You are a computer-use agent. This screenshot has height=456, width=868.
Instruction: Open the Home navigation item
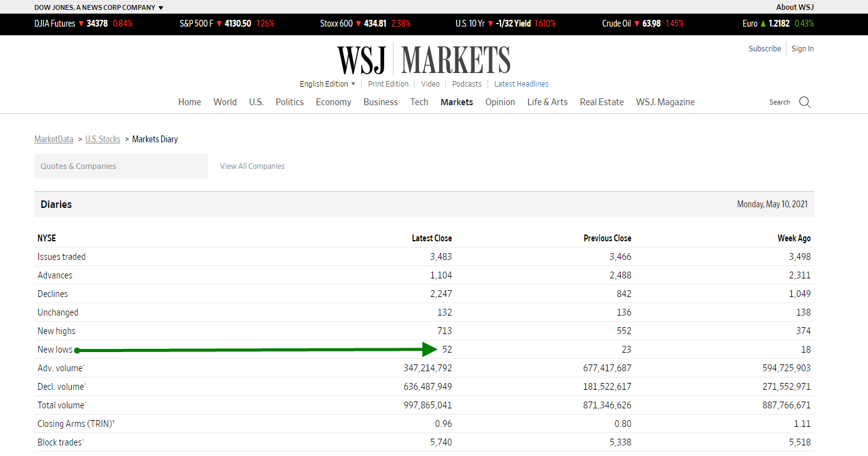[x=189, y=102]
